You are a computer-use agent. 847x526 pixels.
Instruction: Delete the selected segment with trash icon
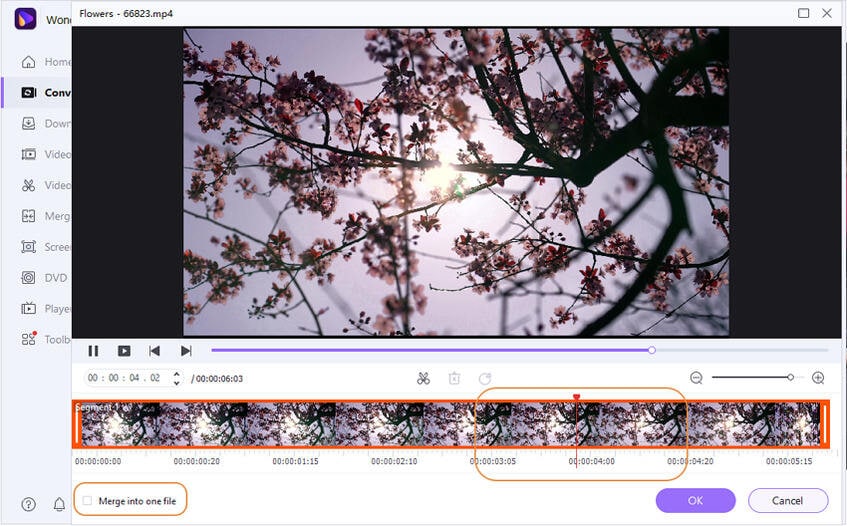click(x=454, y=379)
